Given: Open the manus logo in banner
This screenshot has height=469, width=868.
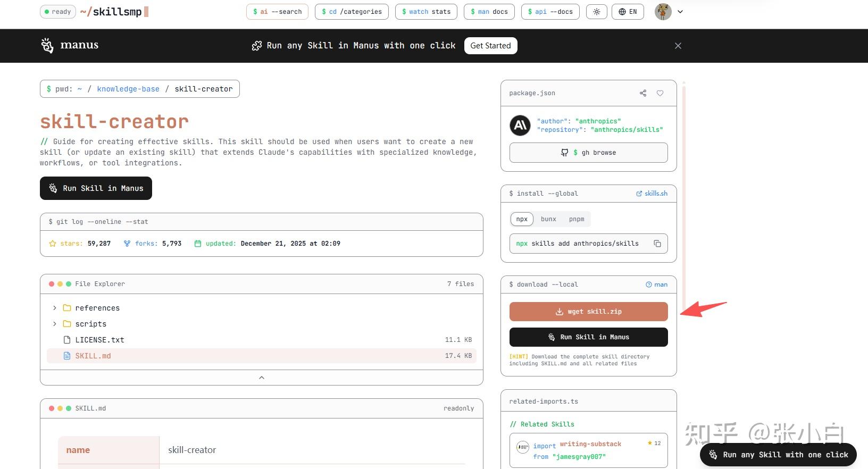Looking at the screenshot, I should point(70,45).
